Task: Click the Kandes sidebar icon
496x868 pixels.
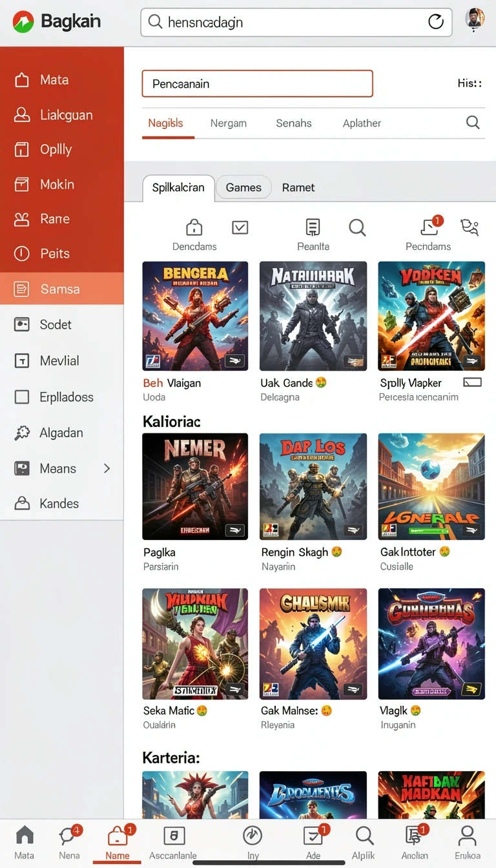Action: click(x=22, y=503)
